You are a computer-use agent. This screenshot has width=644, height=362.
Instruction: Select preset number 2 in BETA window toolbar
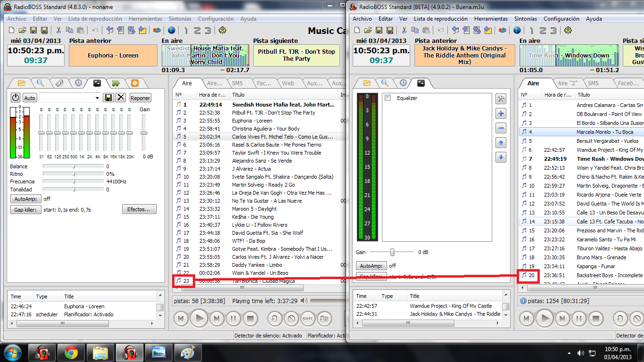[x=542, y=30]
